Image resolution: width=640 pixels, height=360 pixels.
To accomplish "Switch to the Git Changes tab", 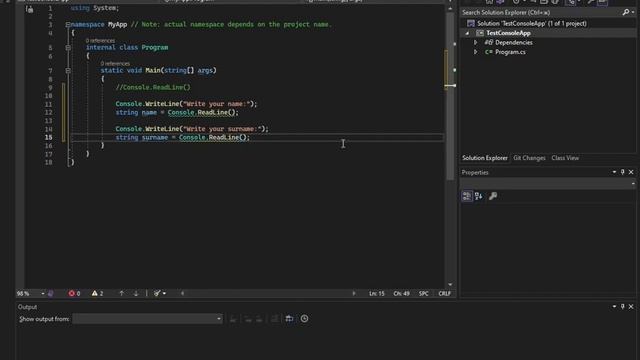I will tap(529, 158).
